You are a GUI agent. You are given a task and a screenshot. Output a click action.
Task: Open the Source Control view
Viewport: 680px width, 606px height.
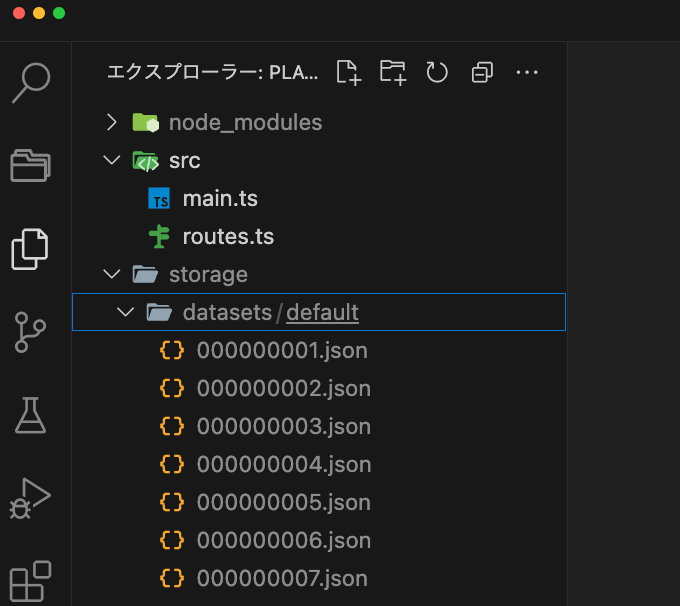(31, 332)
